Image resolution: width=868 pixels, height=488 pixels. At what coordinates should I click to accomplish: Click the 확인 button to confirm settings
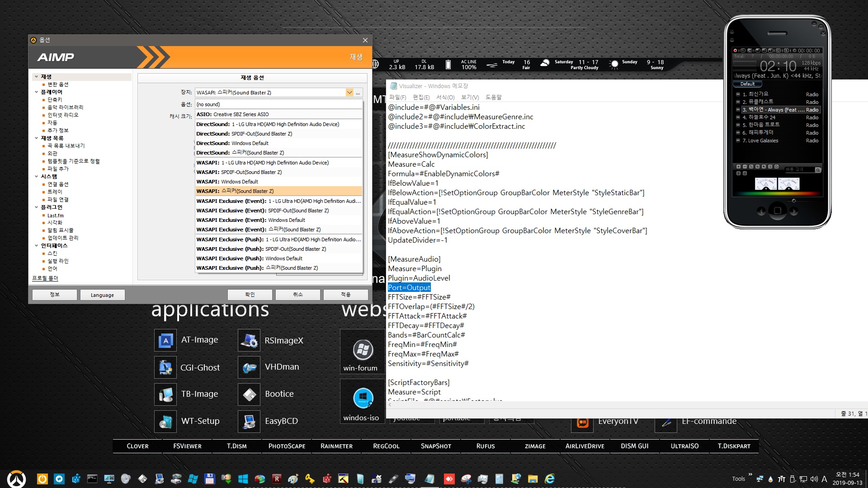(249, 294)
